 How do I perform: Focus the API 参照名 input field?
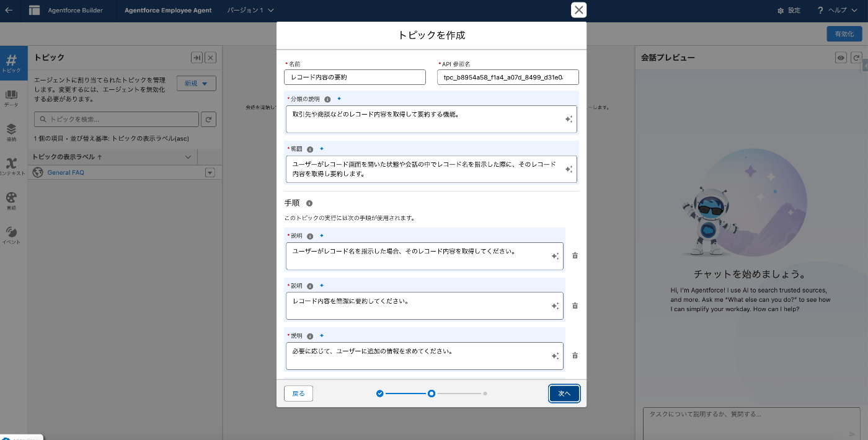508,77
